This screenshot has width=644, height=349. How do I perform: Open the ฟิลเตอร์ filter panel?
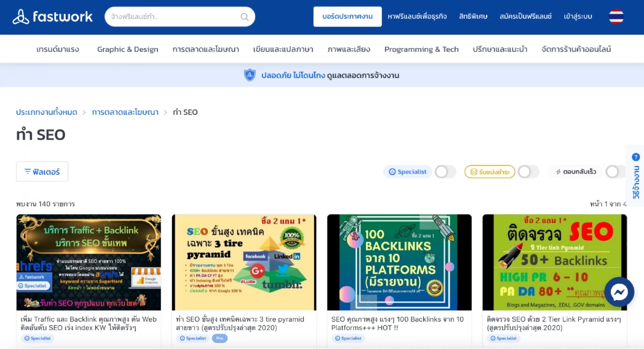42,172
